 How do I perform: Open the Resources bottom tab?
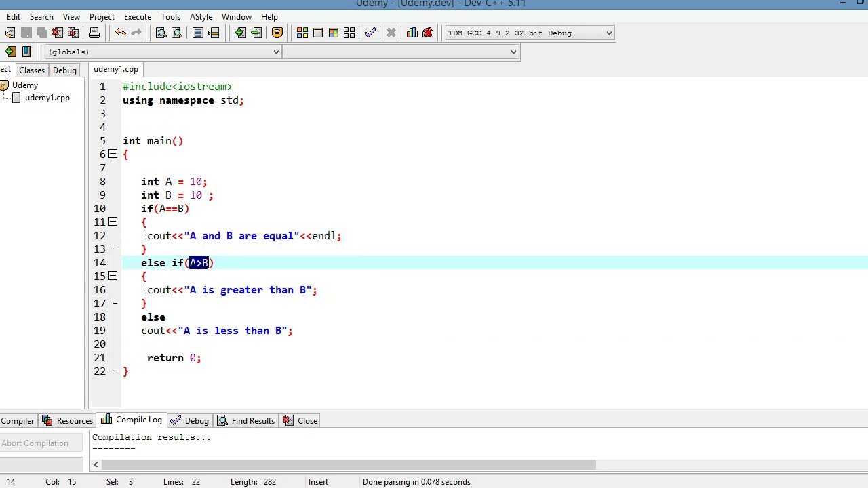tap(67, 421)
